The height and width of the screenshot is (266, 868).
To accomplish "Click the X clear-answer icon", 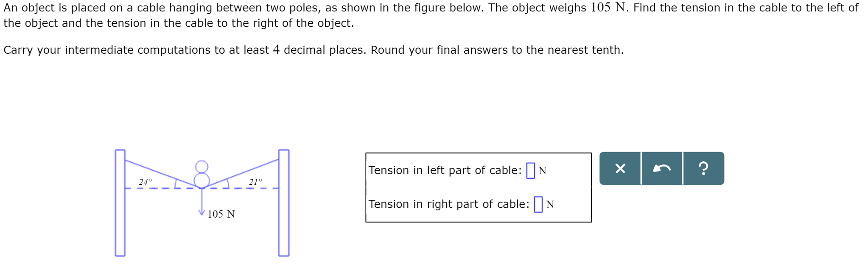I will coord(620,168).
